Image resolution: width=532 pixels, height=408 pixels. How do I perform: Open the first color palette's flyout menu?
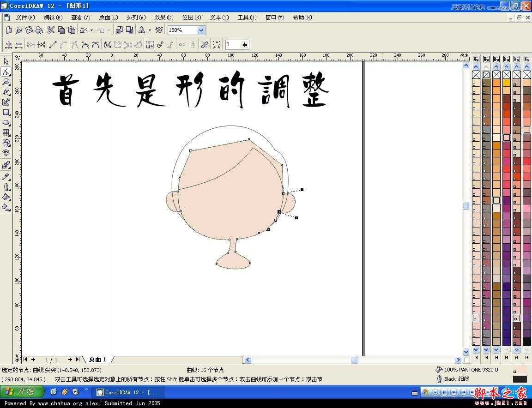(476, 59)
